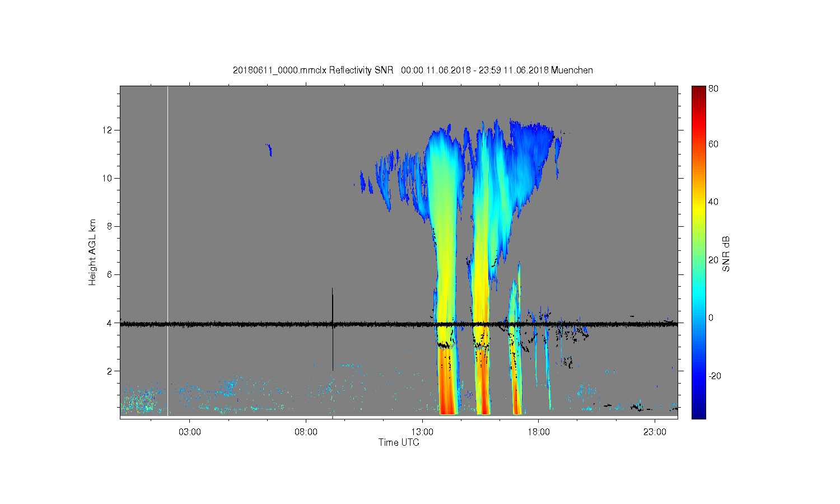The width and height of the screenshot is (840, 504).
Task: Click the black vertical spike near 09:00
Action: click(x=333, y=329)
